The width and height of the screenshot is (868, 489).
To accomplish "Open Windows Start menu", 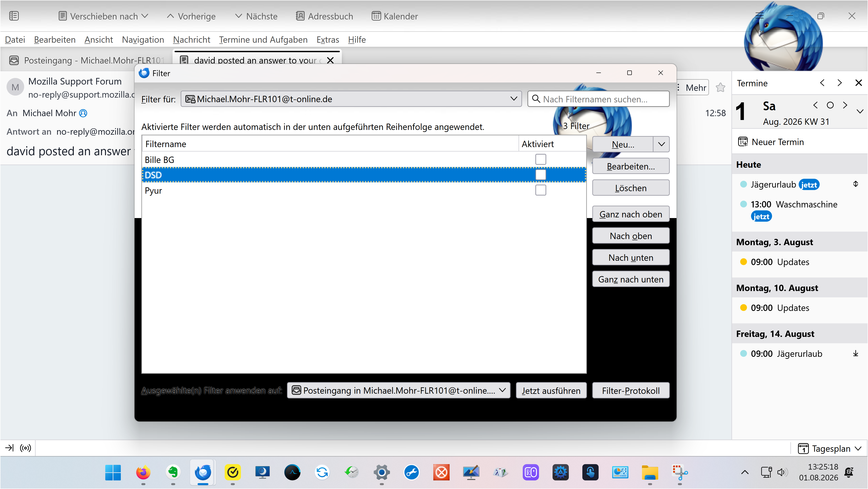I will point(113,473).
